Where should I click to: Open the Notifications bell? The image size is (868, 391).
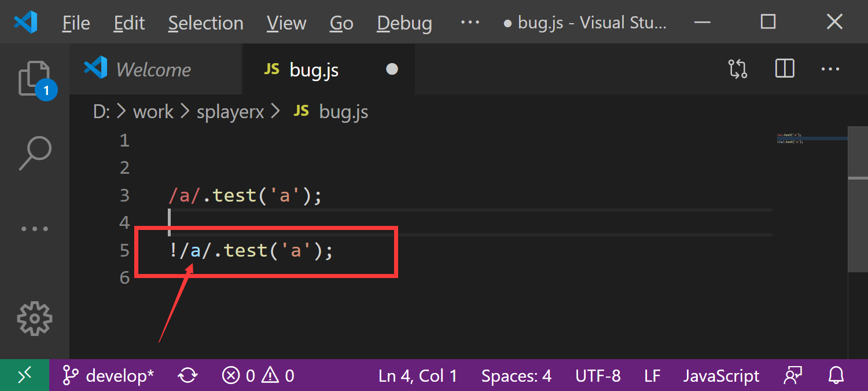click(x=836, y=375)
